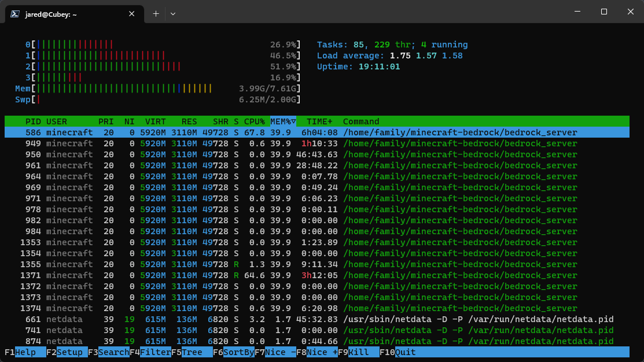The image size is (644, 362).
Task: Expand the new tab profile dropdown chevron
Action: (x=173, y=13)
